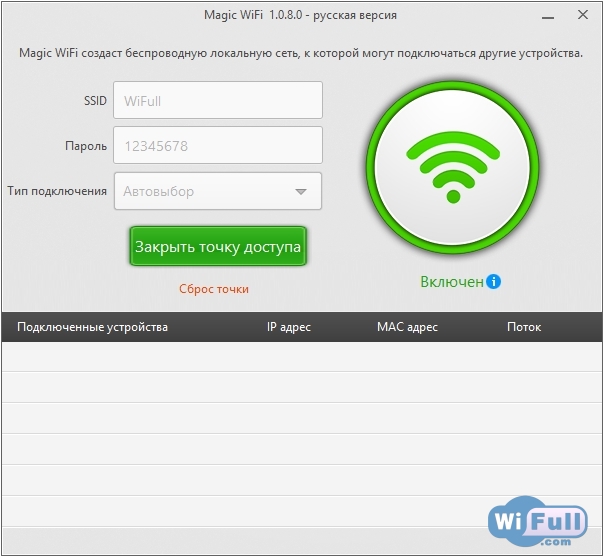
Task: Click the IP адрес column header
Action: point(289,327)
